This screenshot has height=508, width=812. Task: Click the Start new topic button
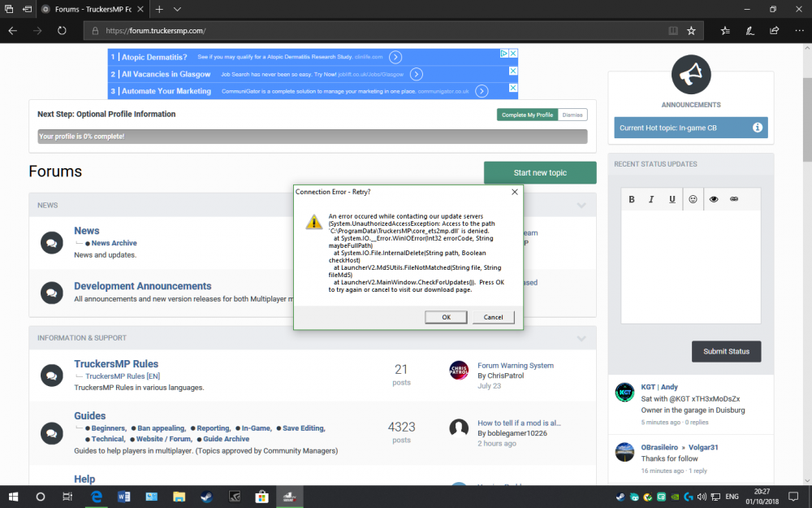pyautogui.click(x=540, y=172)
